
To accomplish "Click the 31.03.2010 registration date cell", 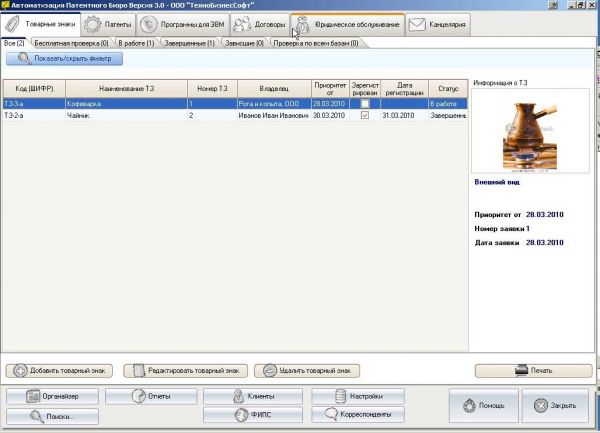I will pyautogui.click(x=404, y=115).
